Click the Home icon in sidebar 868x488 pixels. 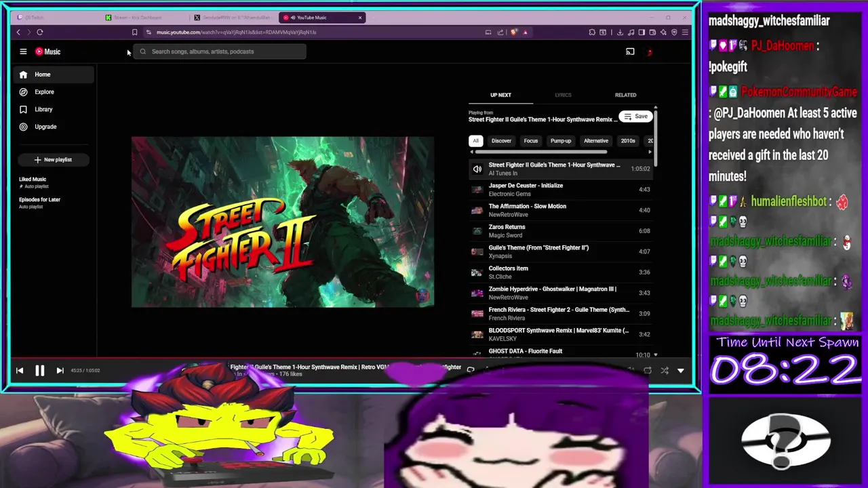(x=23, y=75)
